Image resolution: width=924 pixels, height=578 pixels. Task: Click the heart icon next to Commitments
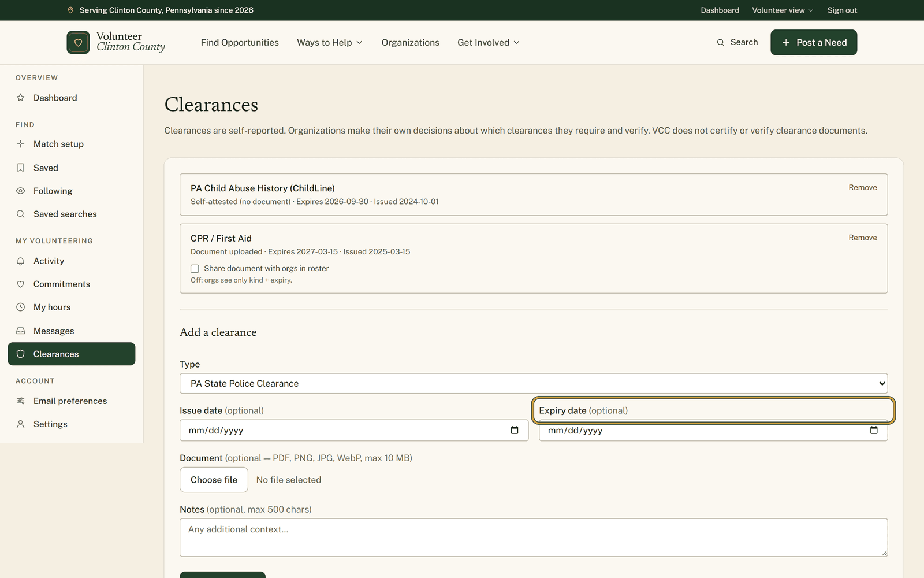[x=21, y=284]
